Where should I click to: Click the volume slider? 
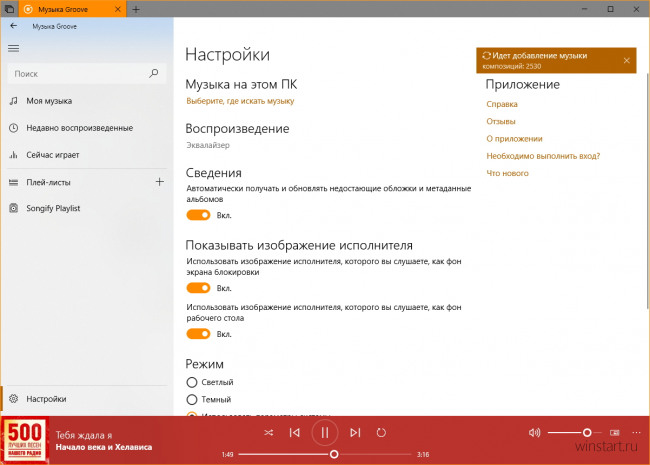(574, 433)
